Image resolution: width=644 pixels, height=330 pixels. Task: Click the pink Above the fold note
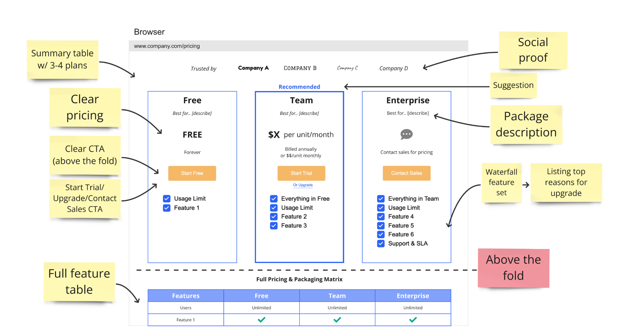pyautogui.click(x=514, y=268)
